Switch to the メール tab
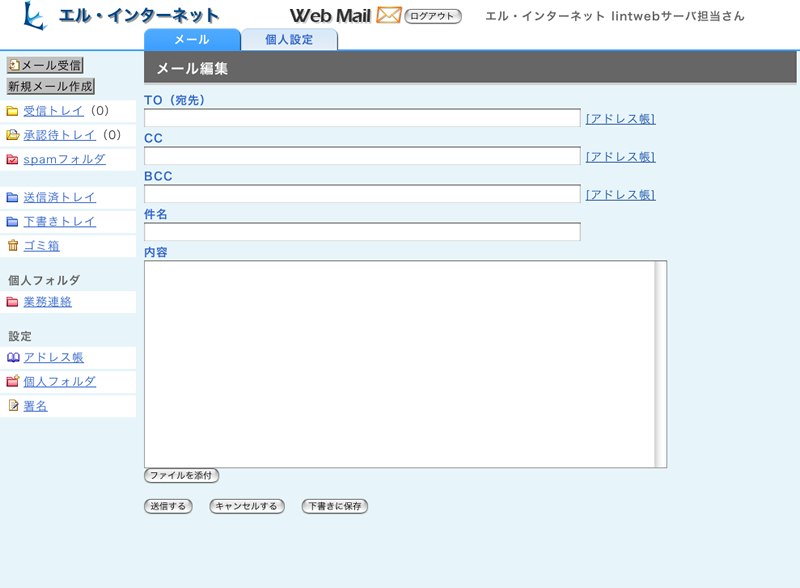This screenshot has height=588, width=800. (192, 39)
